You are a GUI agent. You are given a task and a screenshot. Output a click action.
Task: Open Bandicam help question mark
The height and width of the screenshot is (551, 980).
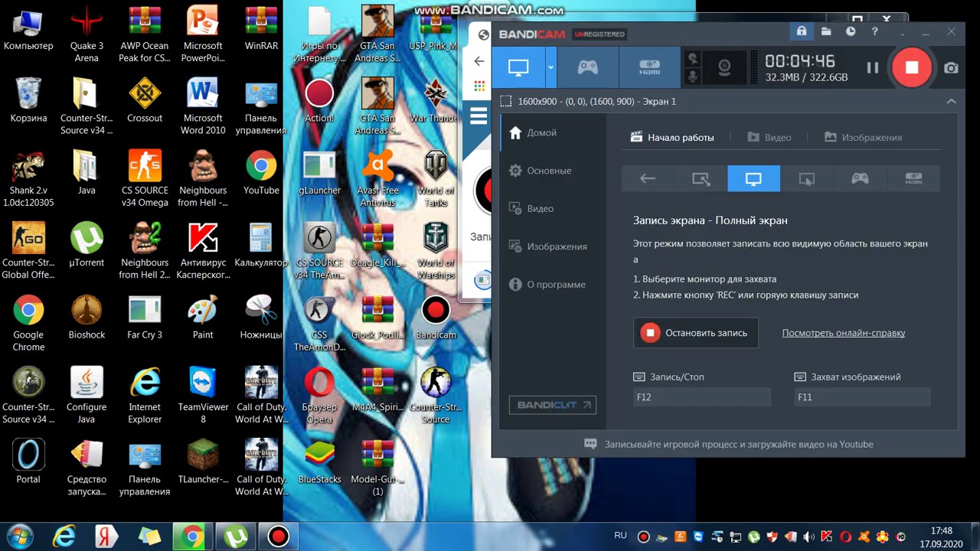click(874, 32)
